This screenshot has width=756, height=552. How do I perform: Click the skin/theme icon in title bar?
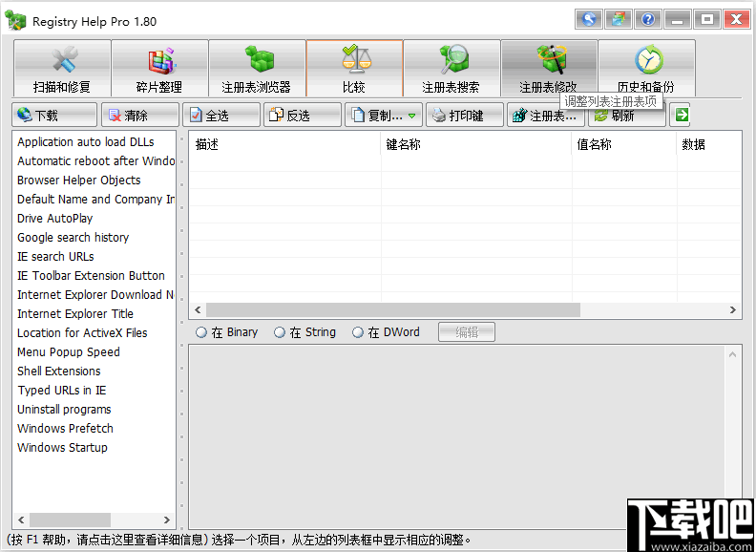[619, 19]
